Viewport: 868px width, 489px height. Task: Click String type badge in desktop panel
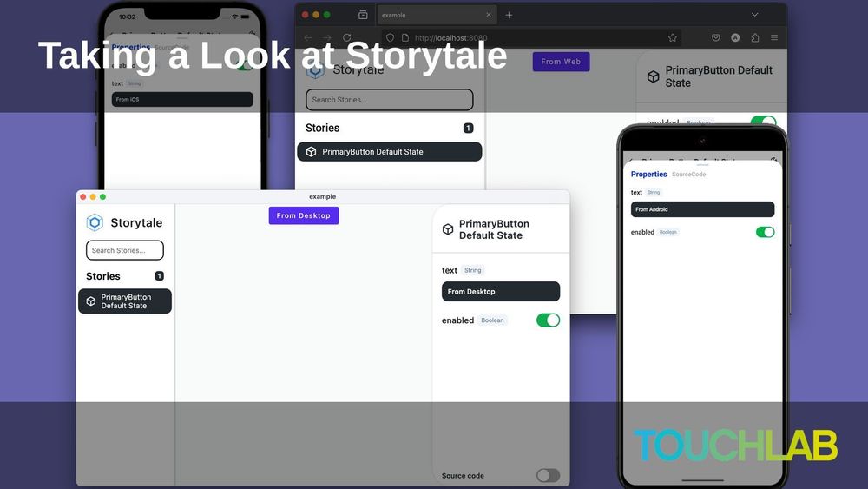point(473,270)
